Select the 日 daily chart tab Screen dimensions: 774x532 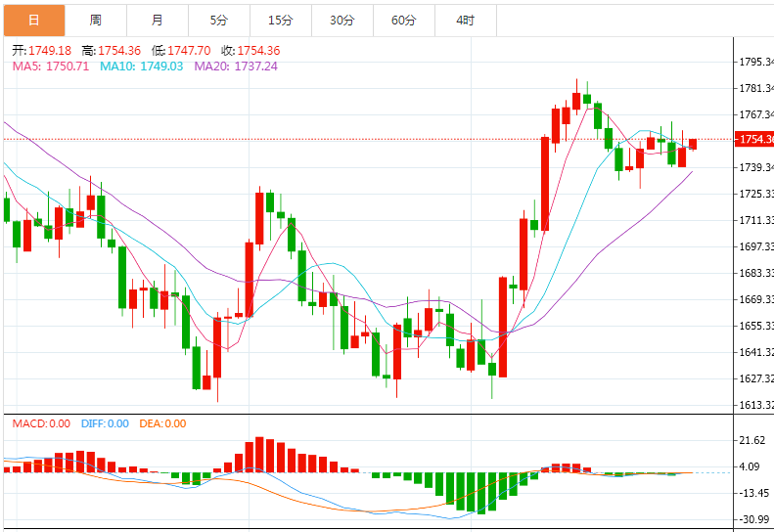click(34, 21)
